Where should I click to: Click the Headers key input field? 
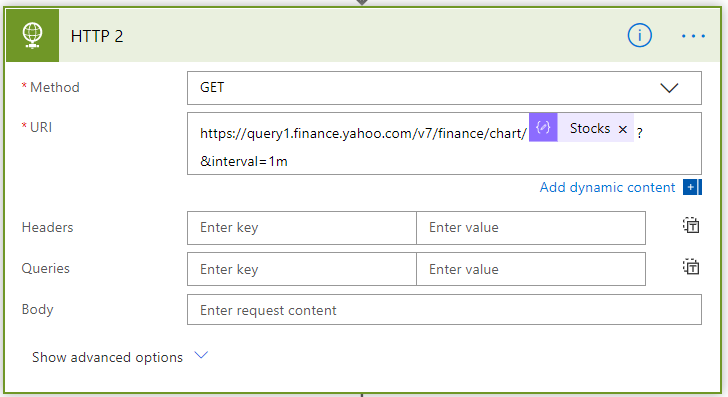point(302,228)
